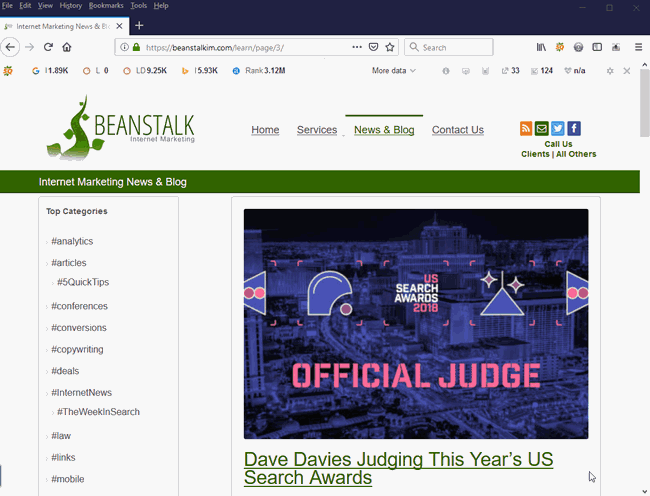This screenshot has width=650, height=496.
Task: Select the #links category
Action: (x=63, y=457)
